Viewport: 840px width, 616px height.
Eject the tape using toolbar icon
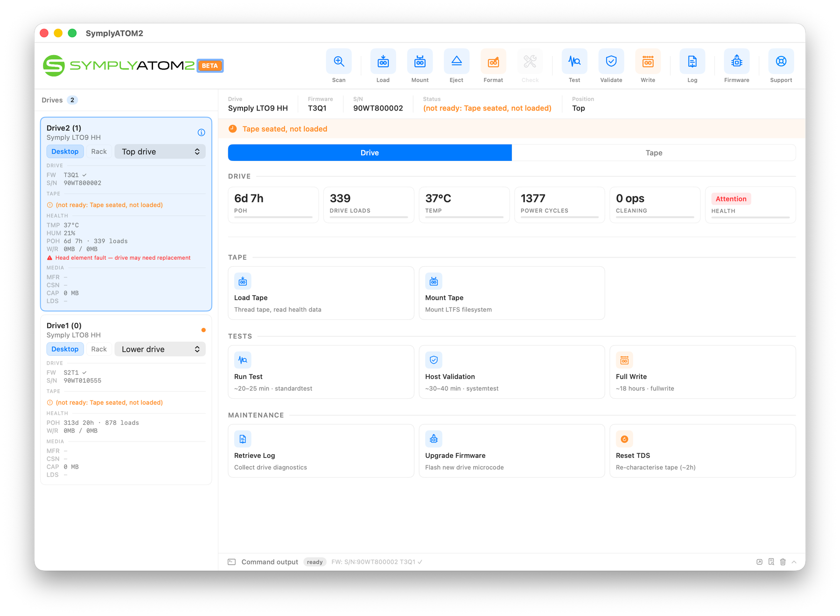coord(456,62)
